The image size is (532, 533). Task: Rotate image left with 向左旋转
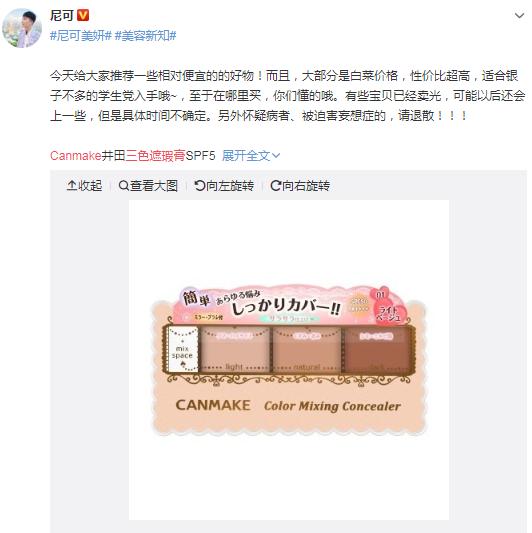click(224, 186)
